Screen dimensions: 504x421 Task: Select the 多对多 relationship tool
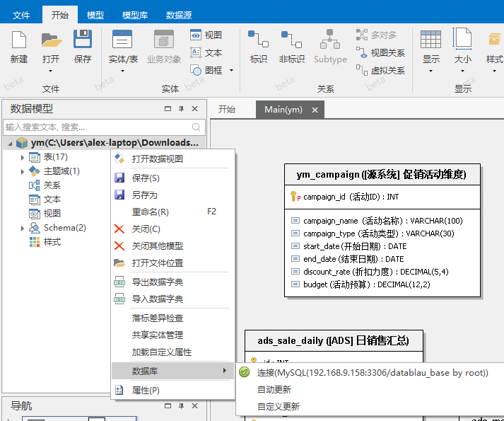tap(376, 35)
